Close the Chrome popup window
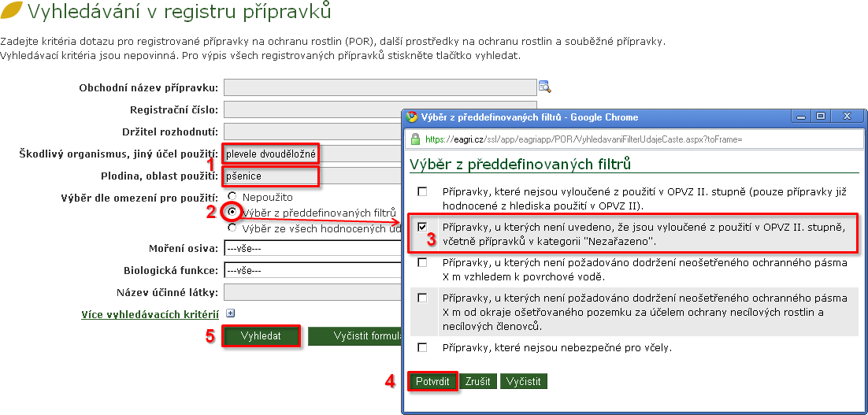The image size is (868, 415). pos(847,117)
